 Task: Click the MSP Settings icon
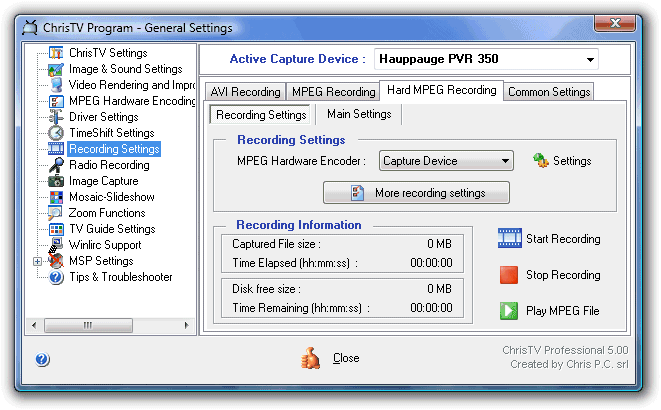(56, 261)
